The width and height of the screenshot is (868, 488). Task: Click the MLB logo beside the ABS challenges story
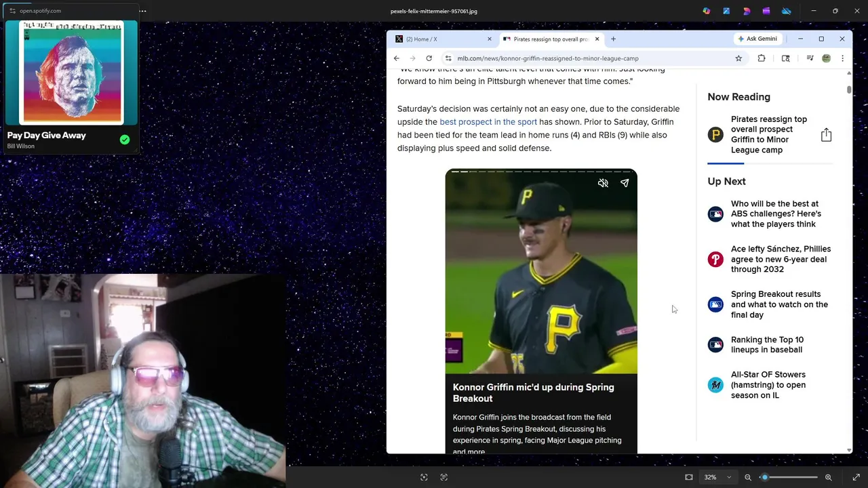(x=715, y=214)
